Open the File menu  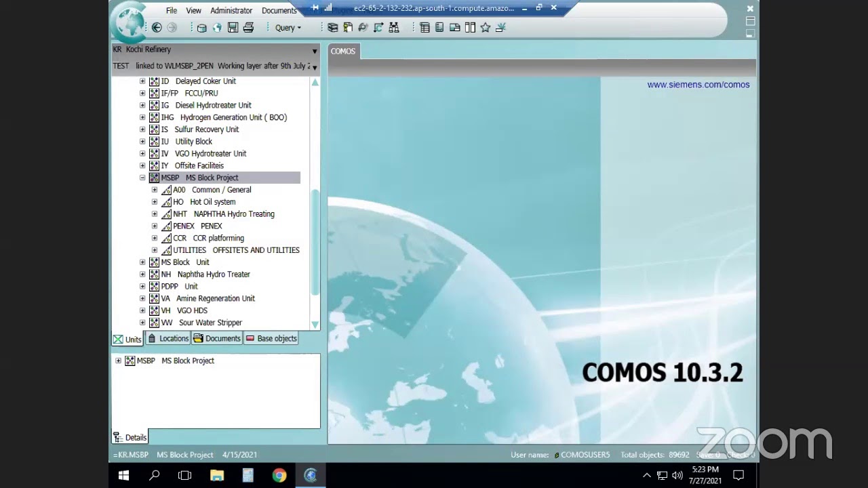172,11
